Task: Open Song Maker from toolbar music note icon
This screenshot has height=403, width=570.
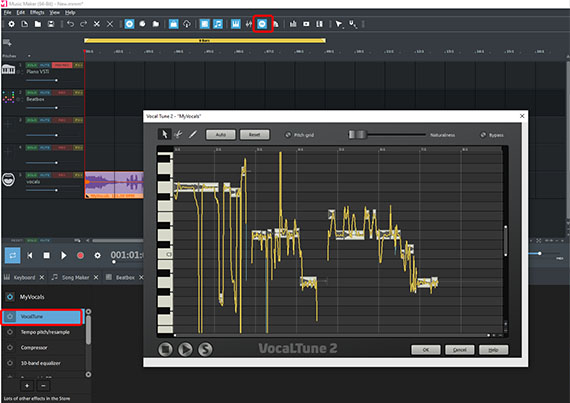Action: 218,24
